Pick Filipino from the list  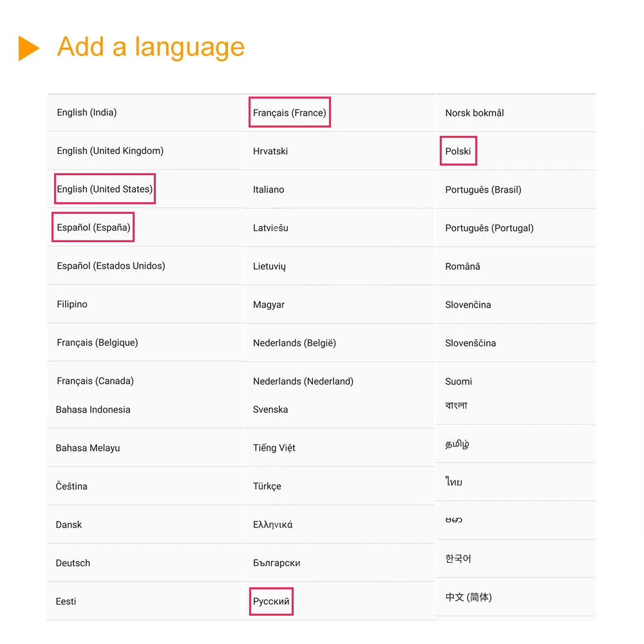pos(72,304)
